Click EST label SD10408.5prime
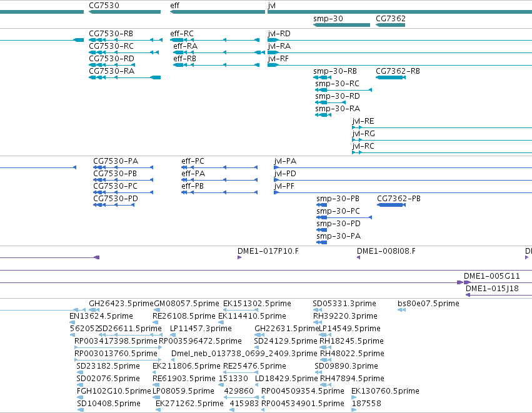The height and width of the screenshot is (413, 532). click(109, 404)
